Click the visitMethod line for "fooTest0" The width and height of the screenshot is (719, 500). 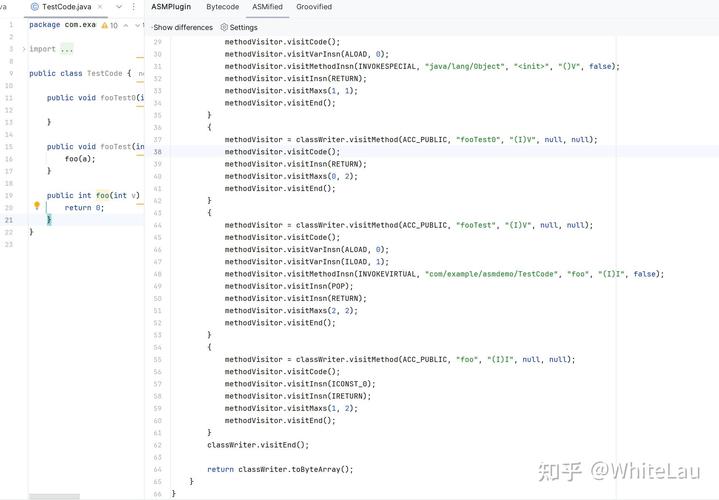pyautogui.click(x=411, y=139)
